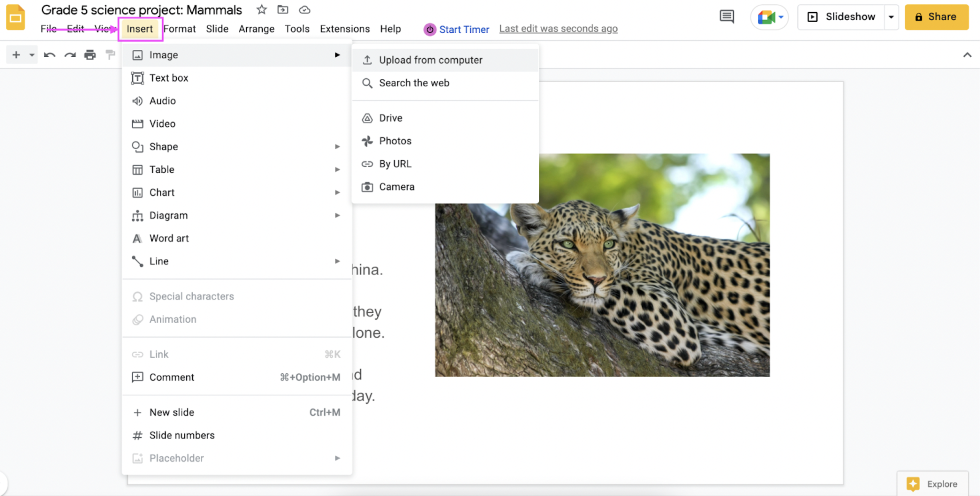Insert image By URL

[x=445, y=163]
